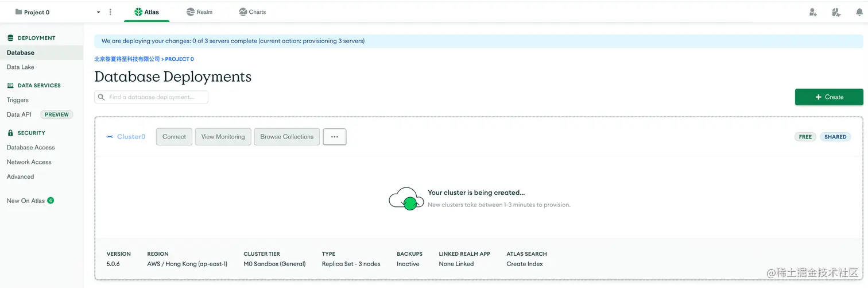868x288 pixels.
Task: Click the invite user icon
Action: [813, 12]
